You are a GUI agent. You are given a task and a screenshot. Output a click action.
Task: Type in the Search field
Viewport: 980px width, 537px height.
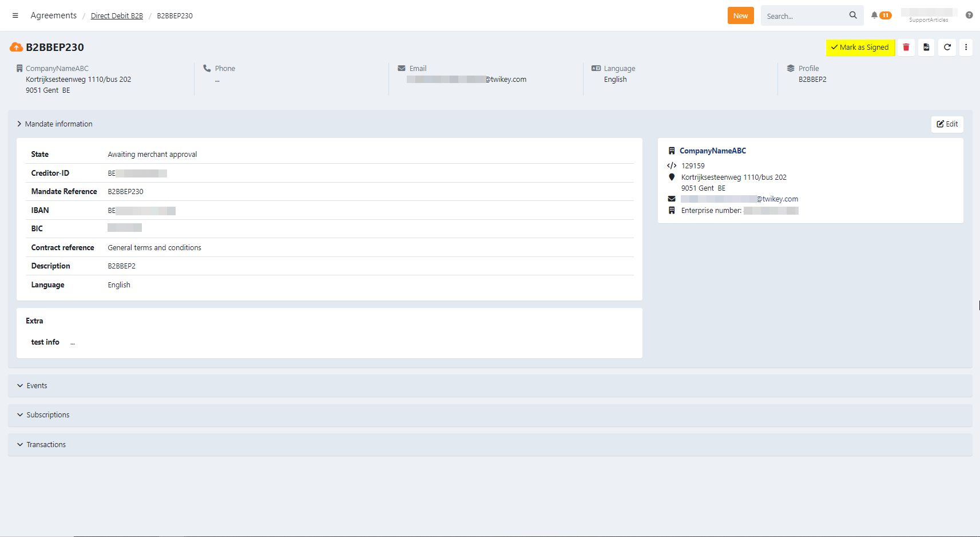(804, 16)
